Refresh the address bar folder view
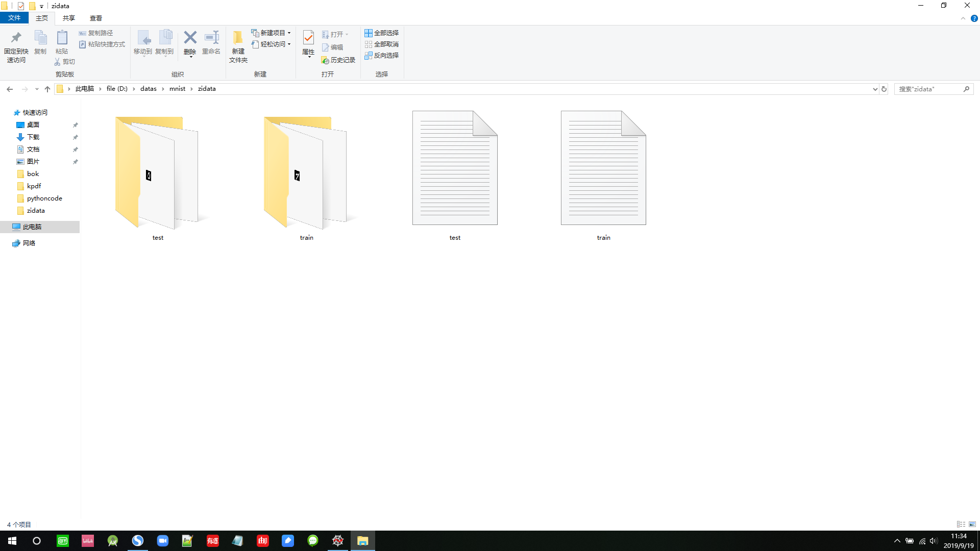 coord(884,89)
